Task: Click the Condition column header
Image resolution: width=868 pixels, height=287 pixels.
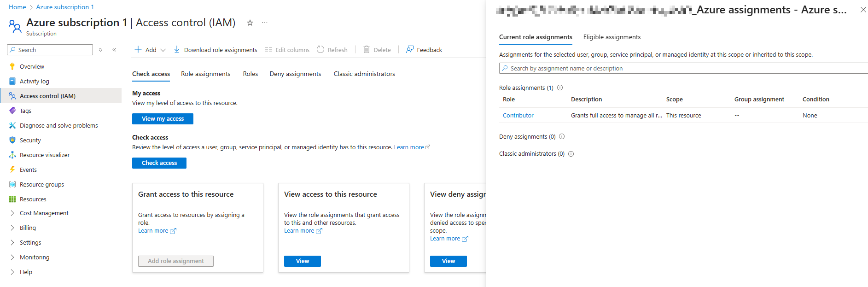Action: pyautogui.click(x=816, y=99)
